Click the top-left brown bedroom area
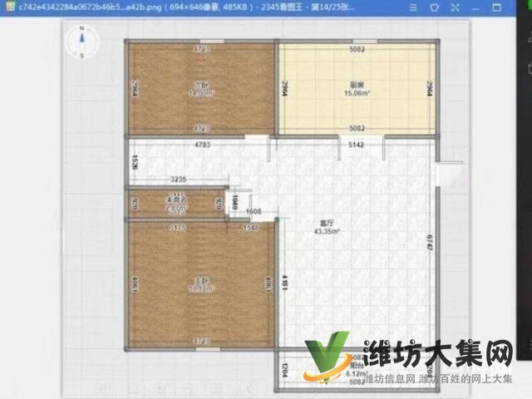The width and height of the screenshot is (532, 399). (200, 89)
